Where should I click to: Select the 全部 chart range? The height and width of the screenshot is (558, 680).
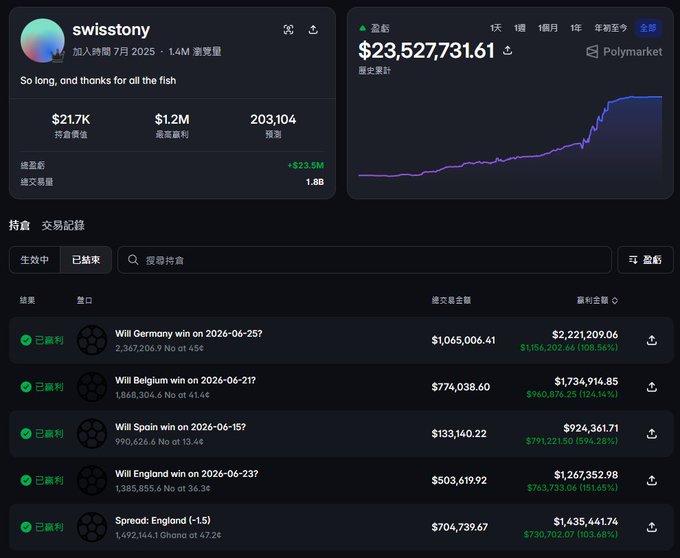pos(648,28)
